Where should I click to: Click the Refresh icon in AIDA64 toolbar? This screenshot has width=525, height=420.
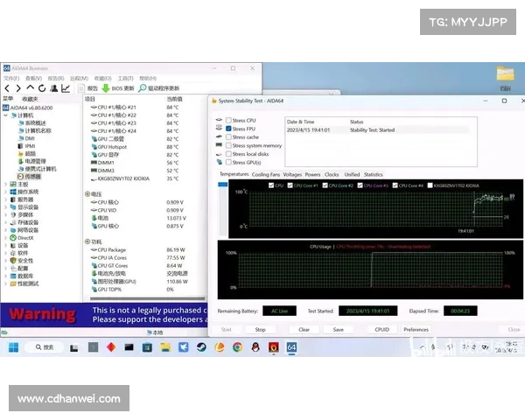click(41, 88)
